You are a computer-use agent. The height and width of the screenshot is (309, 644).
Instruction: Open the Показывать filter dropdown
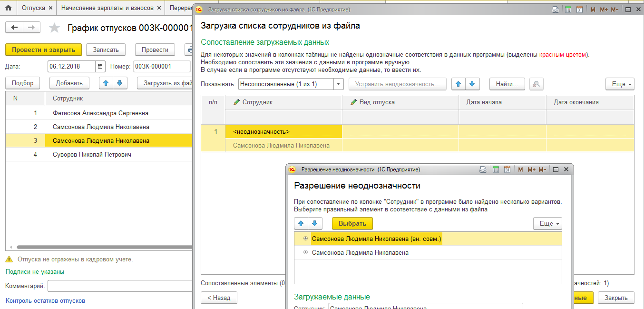[338, 84]
